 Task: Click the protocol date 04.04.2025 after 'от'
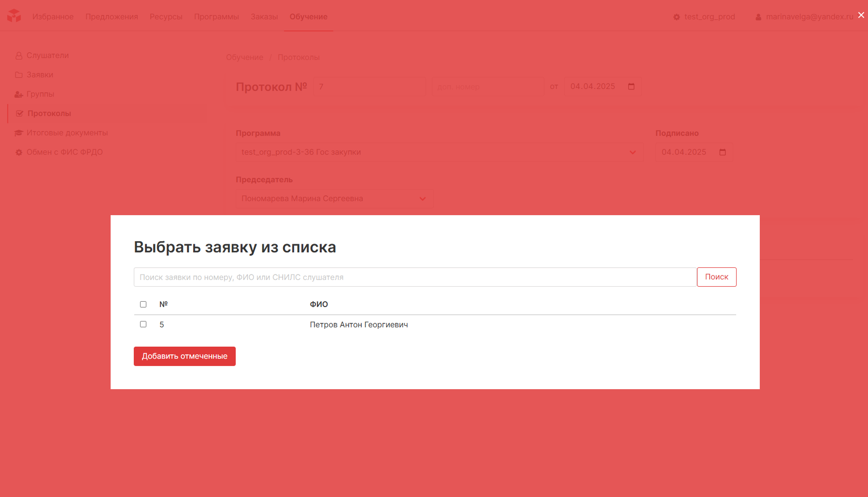coord(603,87)
